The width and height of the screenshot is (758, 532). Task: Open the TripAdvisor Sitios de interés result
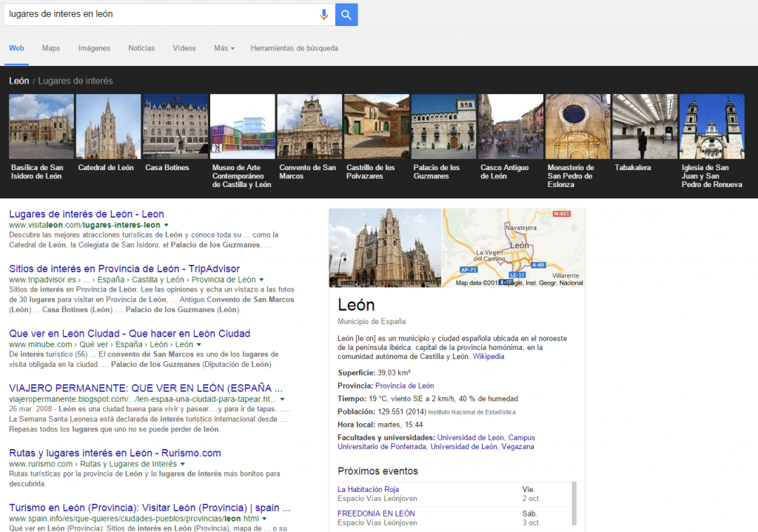124,269
